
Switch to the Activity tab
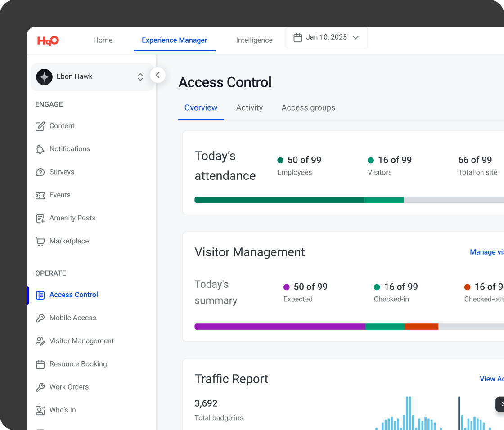pos(249,107)
